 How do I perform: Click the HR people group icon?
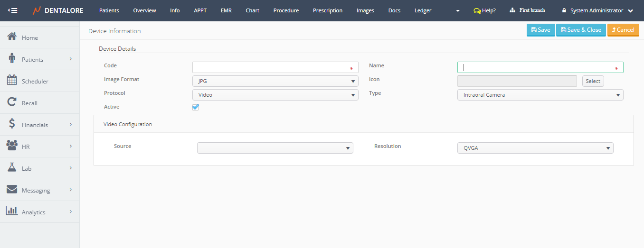click(12, 146)
